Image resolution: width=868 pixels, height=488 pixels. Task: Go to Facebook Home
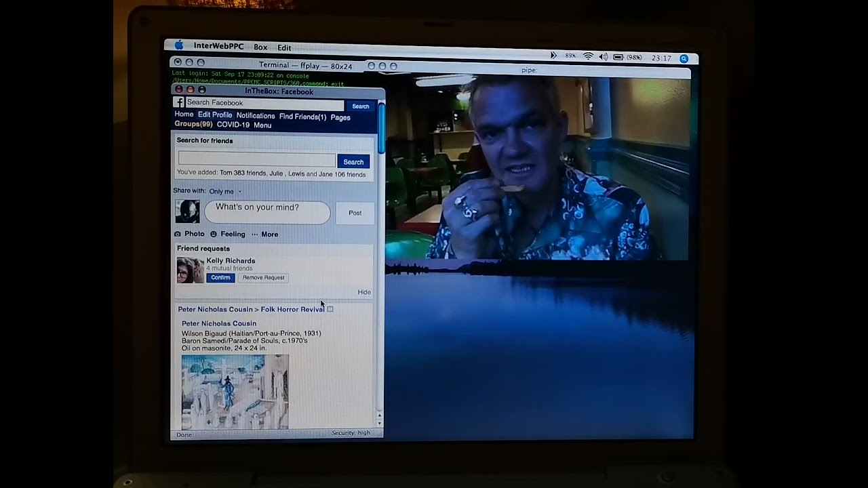coord(184,114)
